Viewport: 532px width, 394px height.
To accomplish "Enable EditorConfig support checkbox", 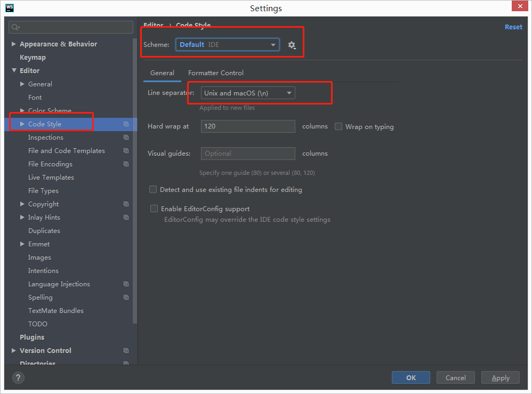I will (154, 208).
